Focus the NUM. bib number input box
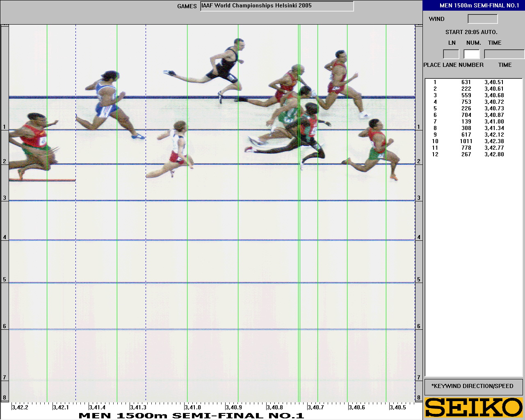525x420 pixels. click(x=472, y=54)
